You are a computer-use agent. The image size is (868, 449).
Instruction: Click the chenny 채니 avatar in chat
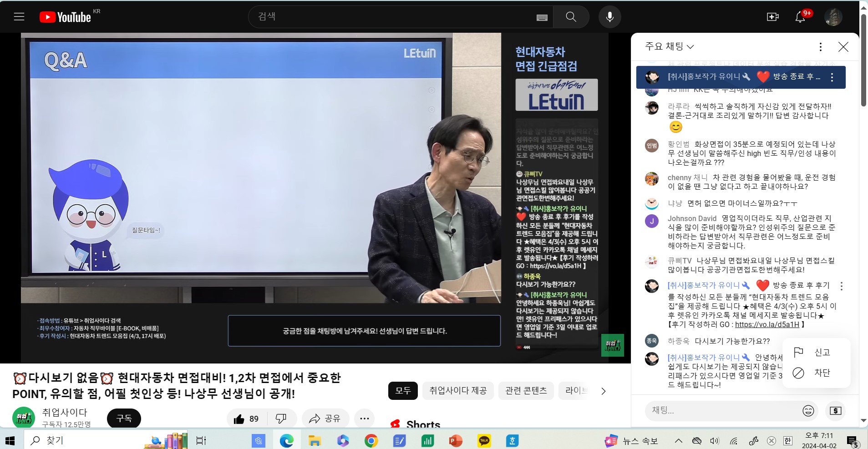click(652, 178)
